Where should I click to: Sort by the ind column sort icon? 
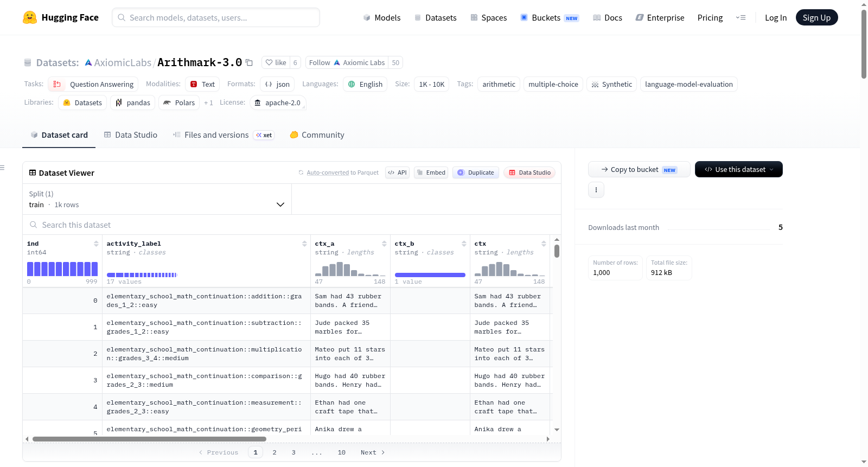(x=96, y=244)
